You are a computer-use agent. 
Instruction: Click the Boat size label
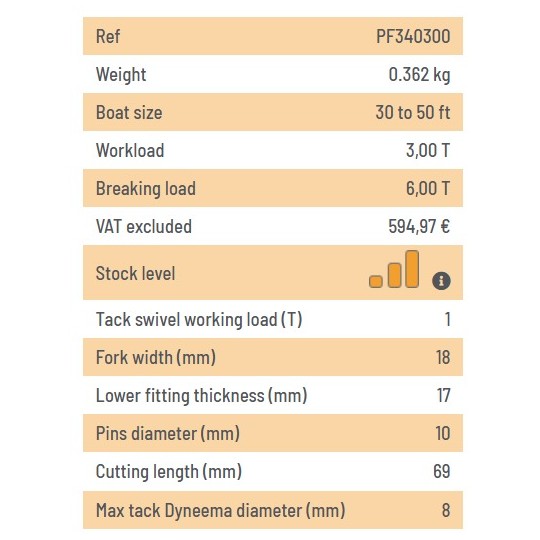[x=129, y=112]
